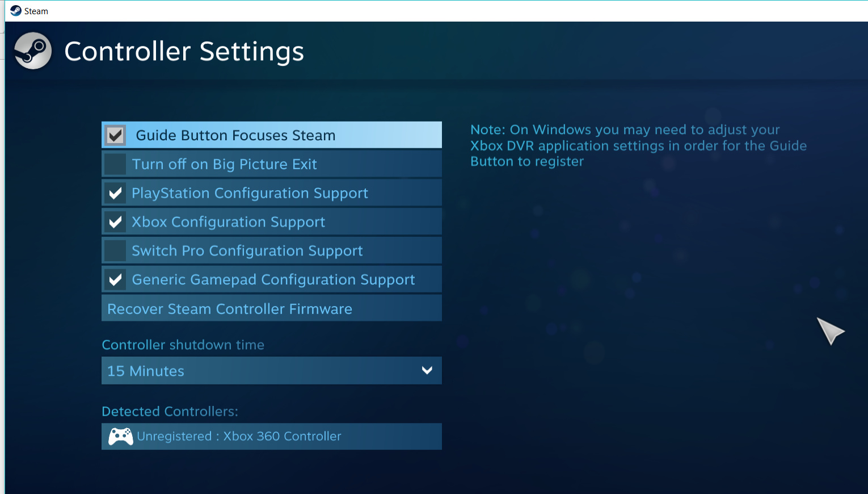The image size is (868, 494).
Task: Expand the shutdown time list to change 15 Minutes
Action: click(271, 370)
